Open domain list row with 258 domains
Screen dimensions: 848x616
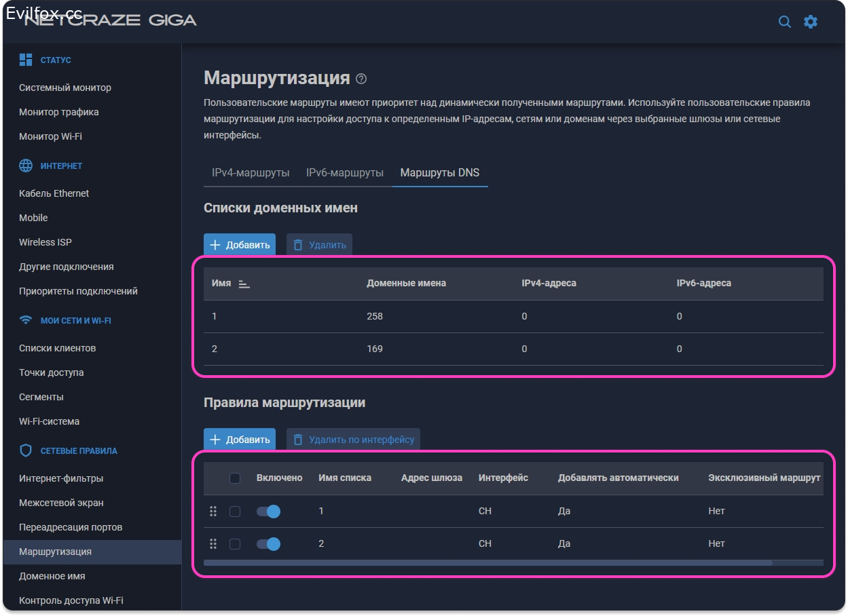(375, 316)
